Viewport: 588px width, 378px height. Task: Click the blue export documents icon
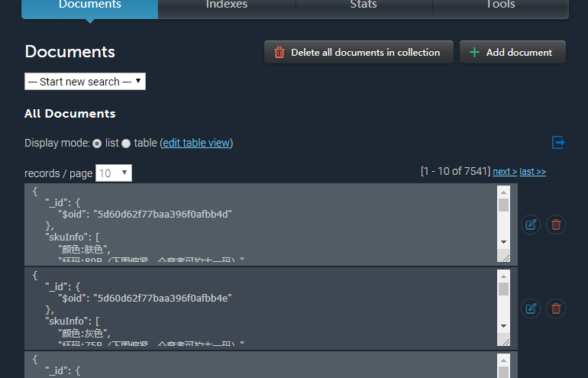pos(558,143)
